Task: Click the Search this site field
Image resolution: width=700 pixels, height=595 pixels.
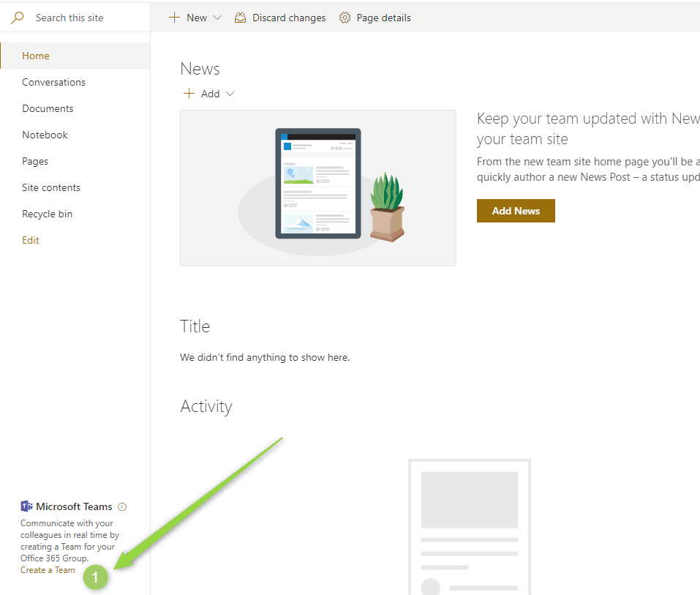Action: (80, 18)
